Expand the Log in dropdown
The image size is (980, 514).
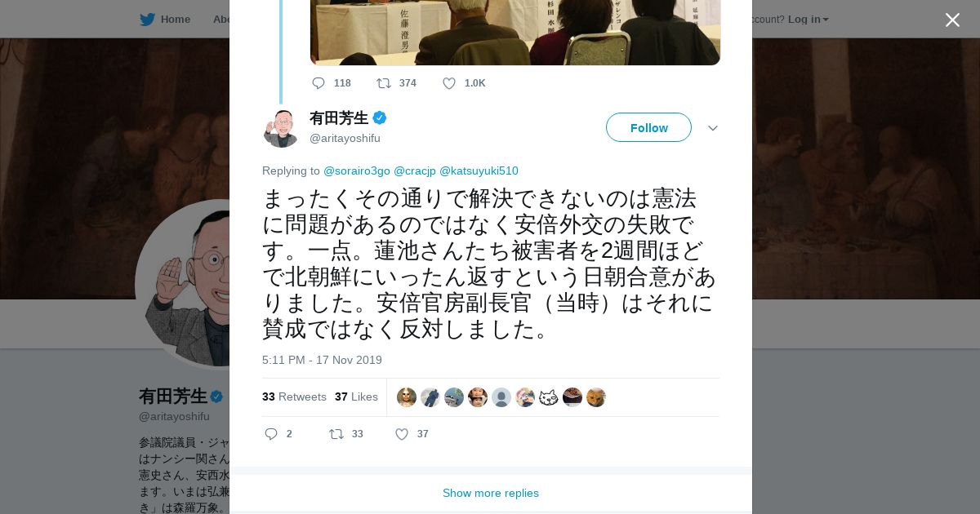tap(808, 20)
